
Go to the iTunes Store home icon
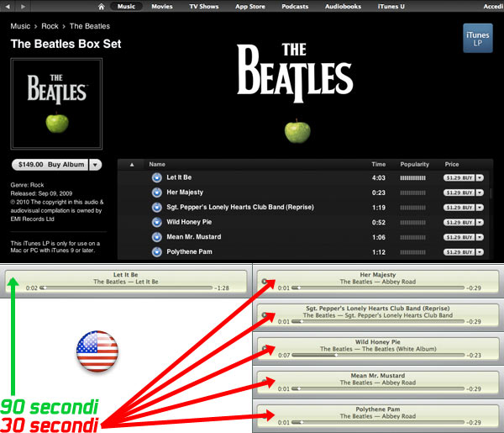(x=101, y=6)
